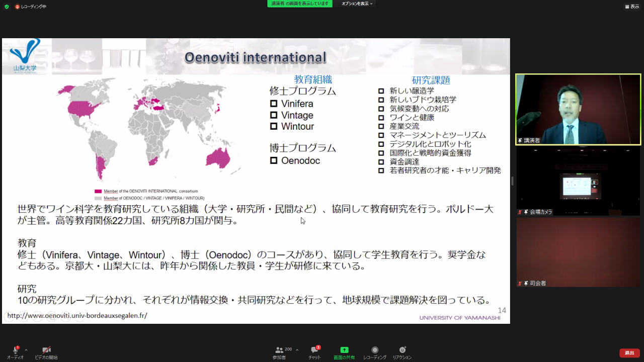644x362 pixels.
Task: Click the 若者研究者の才能・キャリア開発 item text
Action: (445, 170)
